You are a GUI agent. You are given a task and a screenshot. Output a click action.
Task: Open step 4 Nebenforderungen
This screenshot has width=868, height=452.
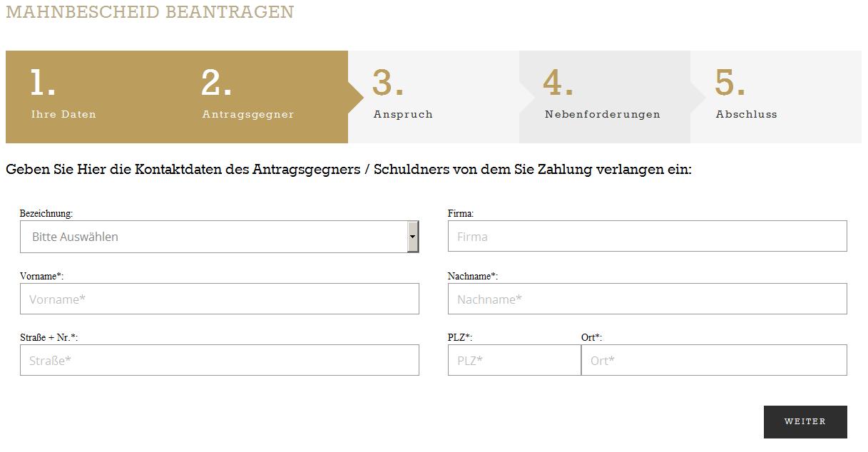[x=602, y=96]
